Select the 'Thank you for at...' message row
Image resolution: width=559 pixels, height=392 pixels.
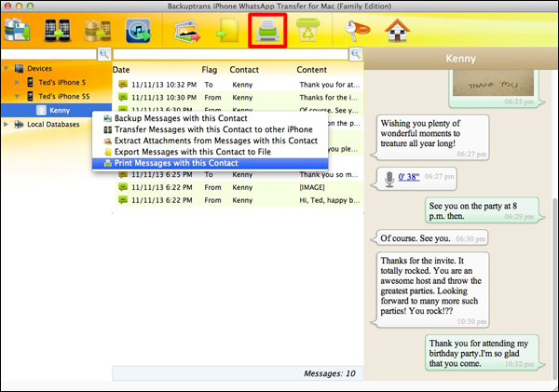click(239, 85)
